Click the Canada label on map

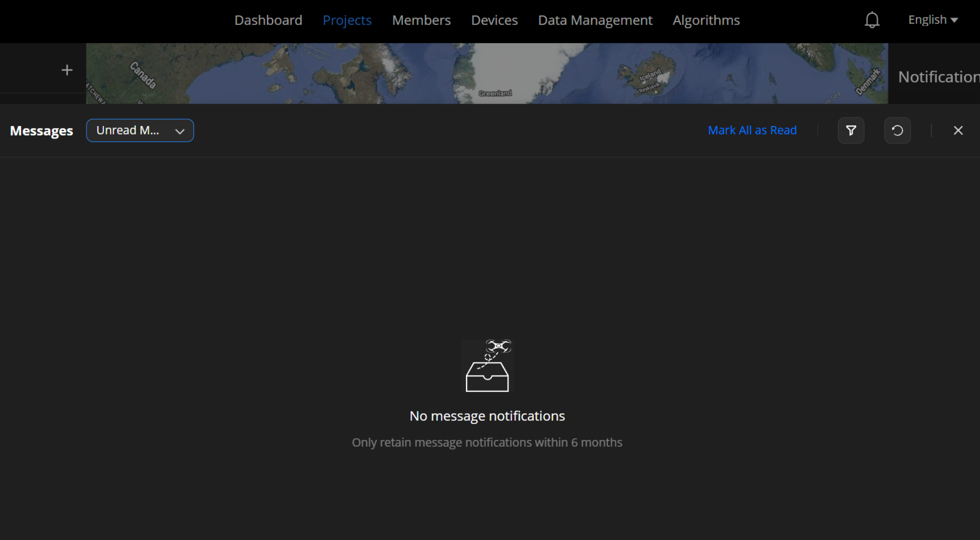pyautogui.click(x=143, y=75)
